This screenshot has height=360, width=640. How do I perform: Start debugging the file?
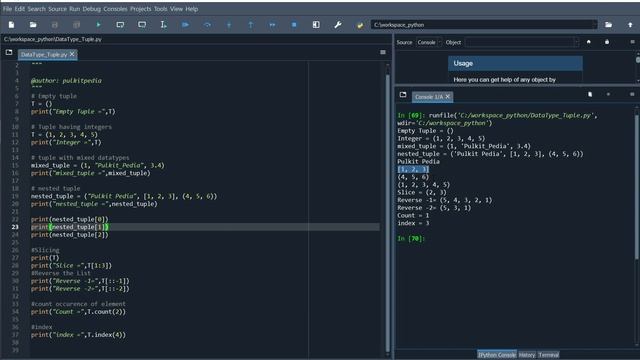point(185,25)
